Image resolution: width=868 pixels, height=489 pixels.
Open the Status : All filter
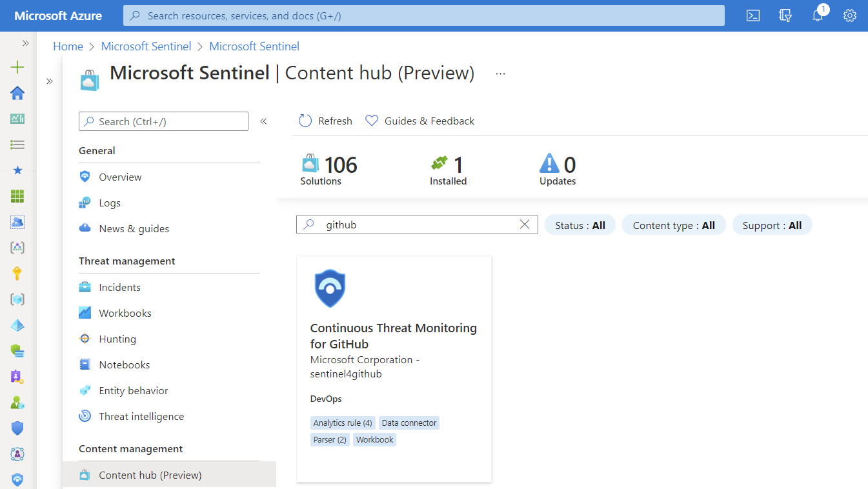coord(580,225)
